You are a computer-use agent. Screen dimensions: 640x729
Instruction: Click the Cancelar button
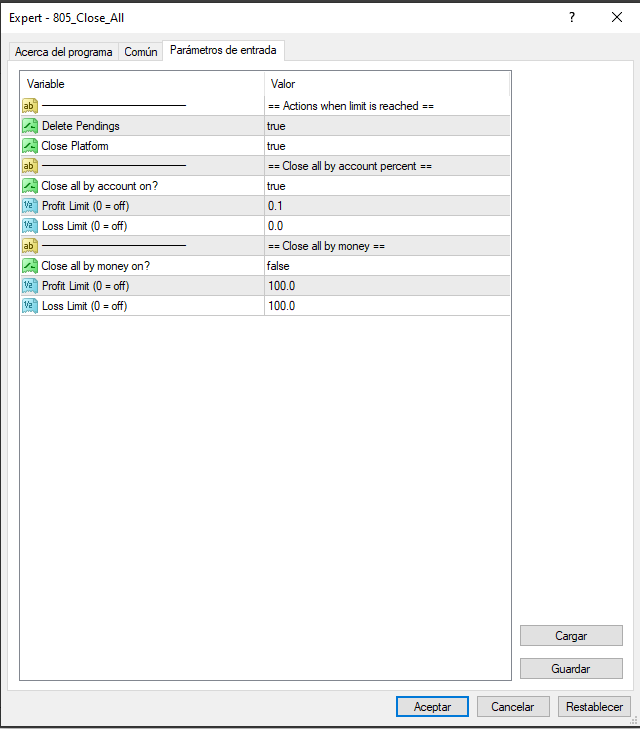click(x=513, y=707)
